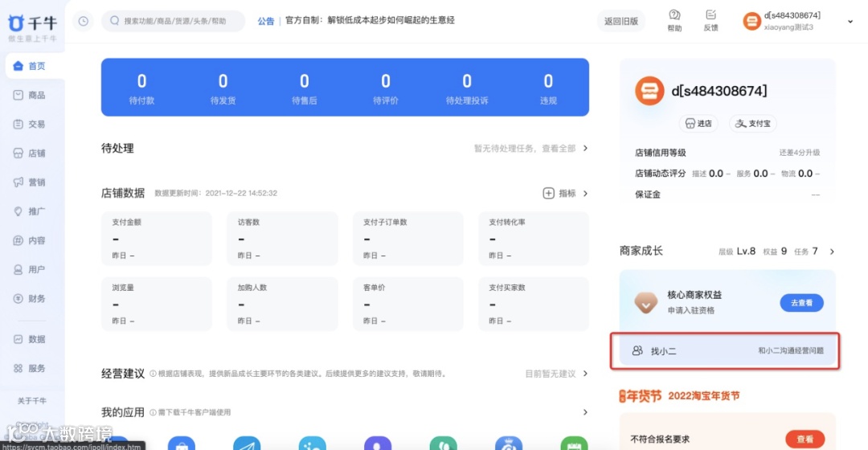Click the 经营建议 info icon

point(153,374)
